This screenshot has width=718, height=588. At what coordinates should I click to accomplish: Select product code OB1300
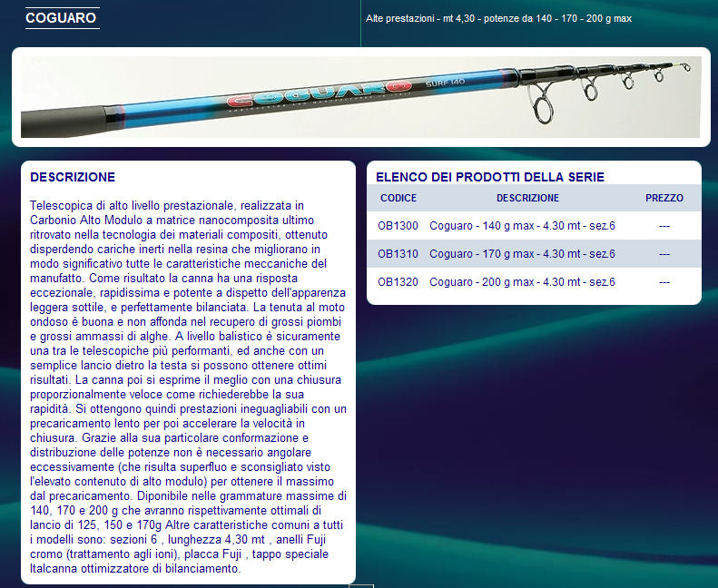398,226
